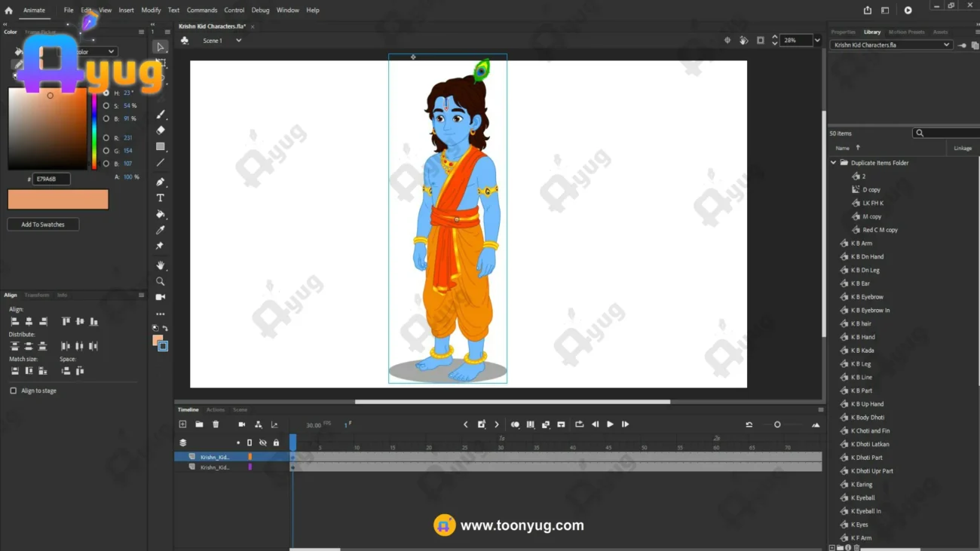Enable the Align to stage checkbox

(x=14, y=390)
